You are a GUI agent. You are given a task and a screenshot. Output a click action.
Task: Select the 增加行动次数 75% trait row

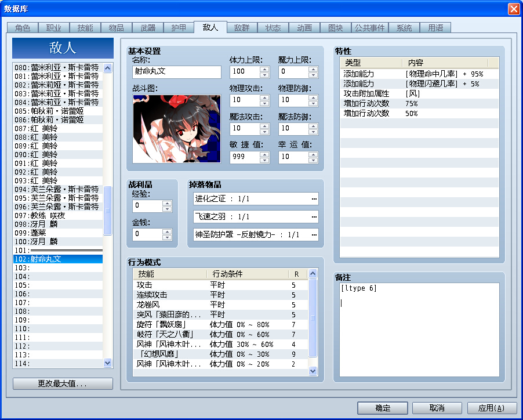tap(419, 103)
